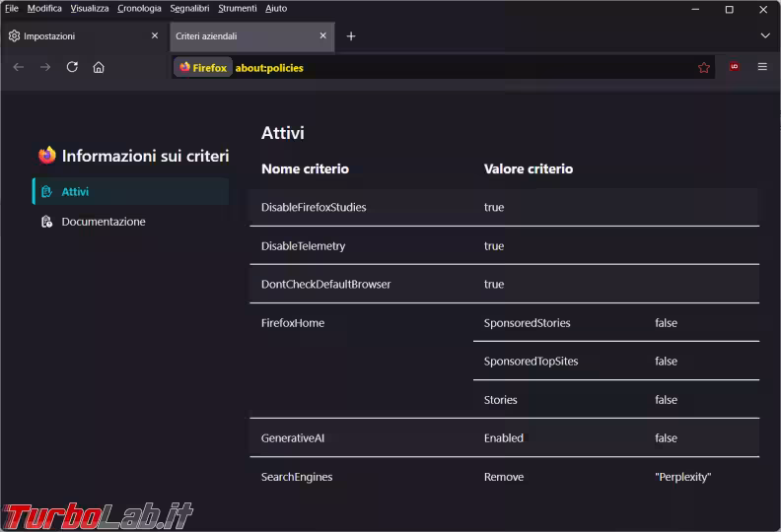Maximize the Firefox window

tap(729, 9)
